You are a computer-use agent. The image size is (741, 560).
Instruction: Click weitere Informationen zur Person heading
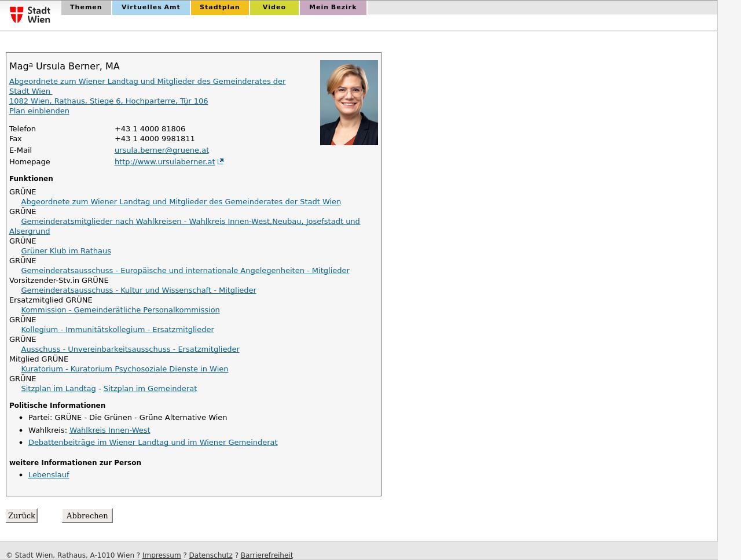(x=75, y=463)
